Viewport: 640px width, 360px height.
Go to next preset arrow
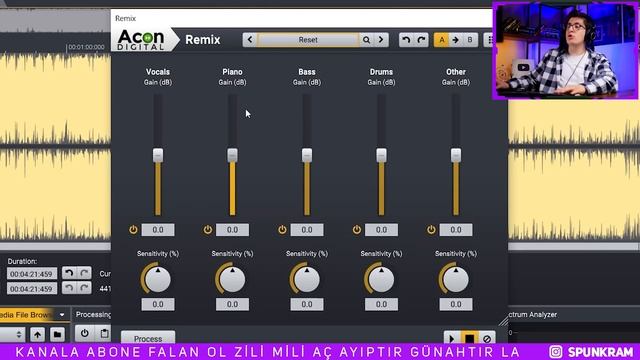coord(381,40)
